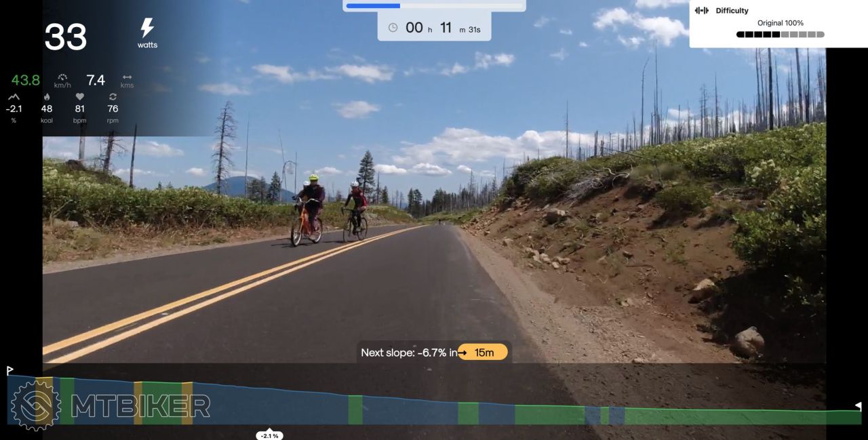Click the start flag on elevation profile

click(10, 370)
